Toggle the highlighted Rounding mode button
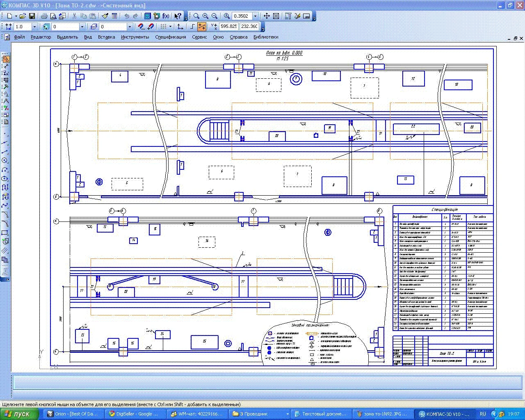This screenshot has width=525, height=420. pyautogui.click(x=201, y=27)
